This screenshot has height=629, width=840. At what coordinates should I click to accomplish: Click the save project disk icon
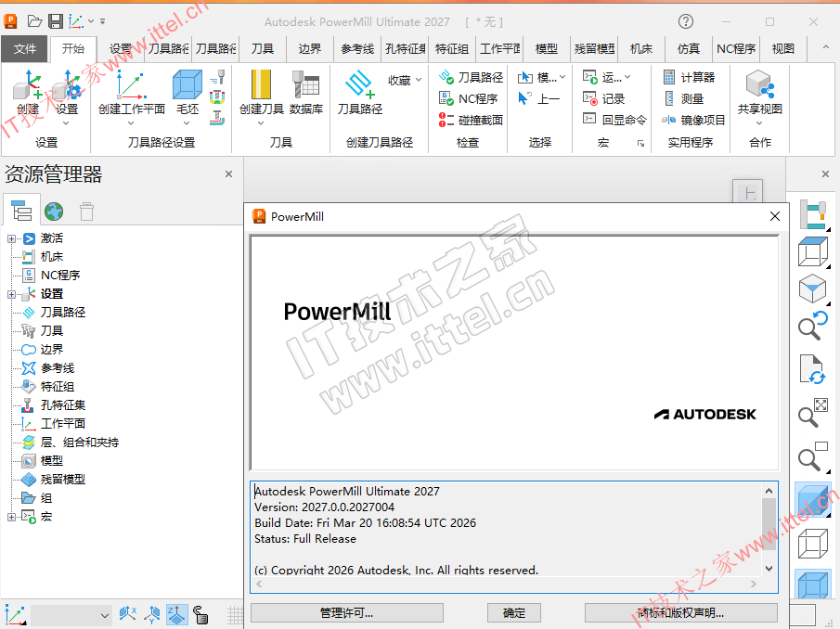[x=55, y=21]
